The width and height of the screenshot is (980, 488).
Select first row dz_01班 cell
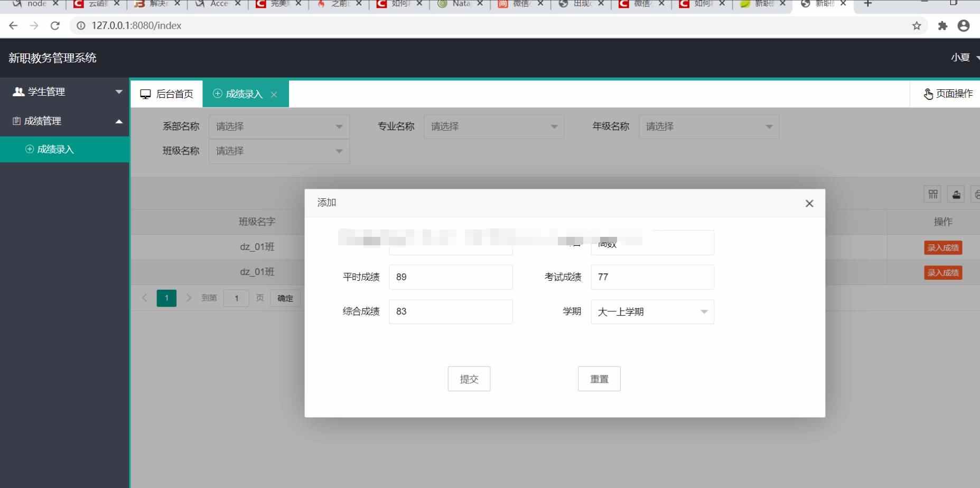257,247
